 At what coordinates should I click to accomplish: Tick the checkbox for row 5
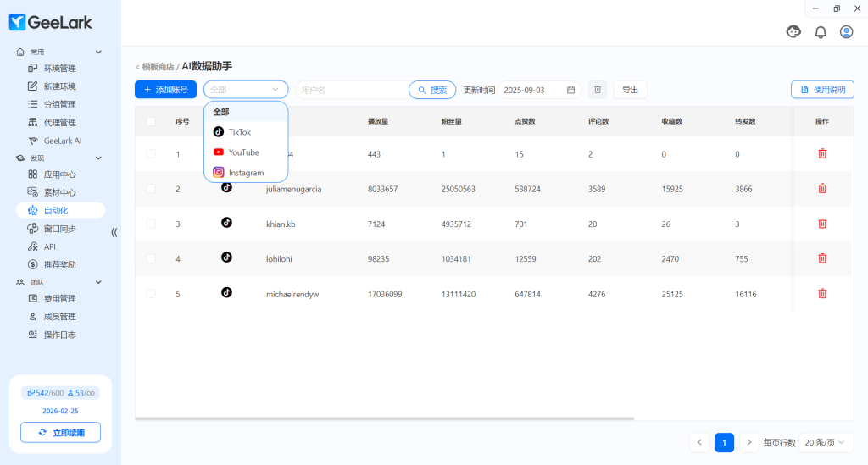pyautogui.click(x=151, y=293)
